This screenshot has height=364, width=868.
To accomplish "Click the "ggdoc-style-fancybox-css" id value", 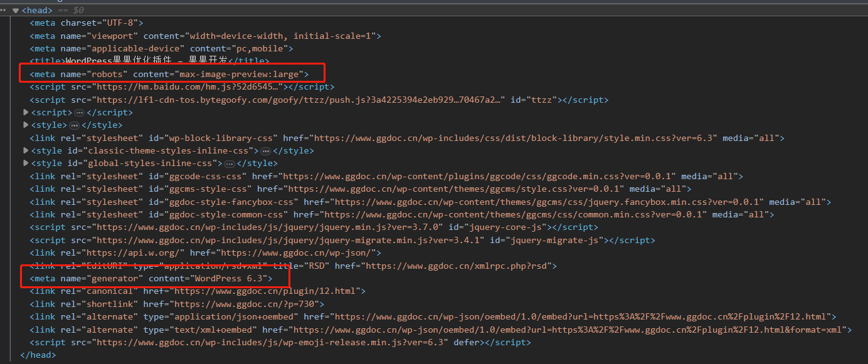I will coord(231,202).
